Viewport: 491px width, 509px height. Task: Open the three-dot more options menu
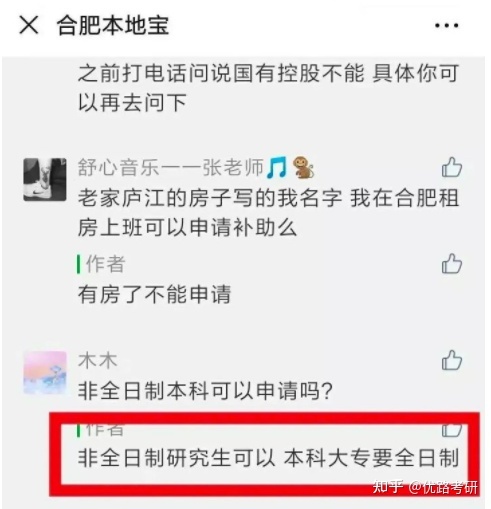pyautogui.click(x=447, y=25)
